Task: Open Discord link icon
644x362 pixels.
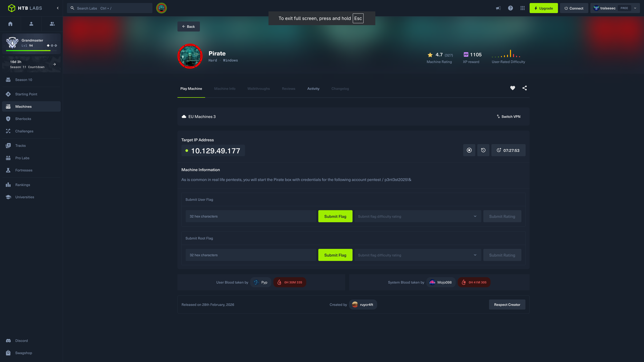Action: pyautogui.click(x=8, y=341)
